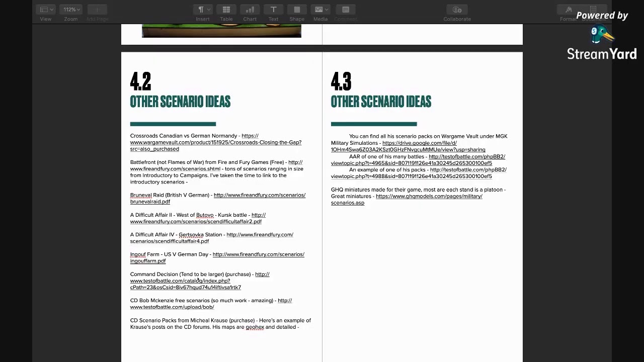The height and width of the screenshot is (362, 644).
Task: Open the scendifficultaffair4.pdf link
Action: pos(260,234)
